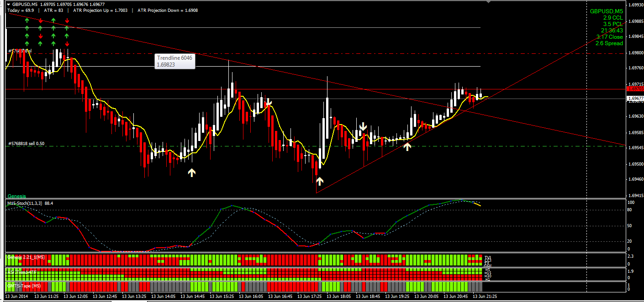Click the '21:36:43' clock readout
The height and width of the screenshot is (302, 644).
click(x=612, y=31)
